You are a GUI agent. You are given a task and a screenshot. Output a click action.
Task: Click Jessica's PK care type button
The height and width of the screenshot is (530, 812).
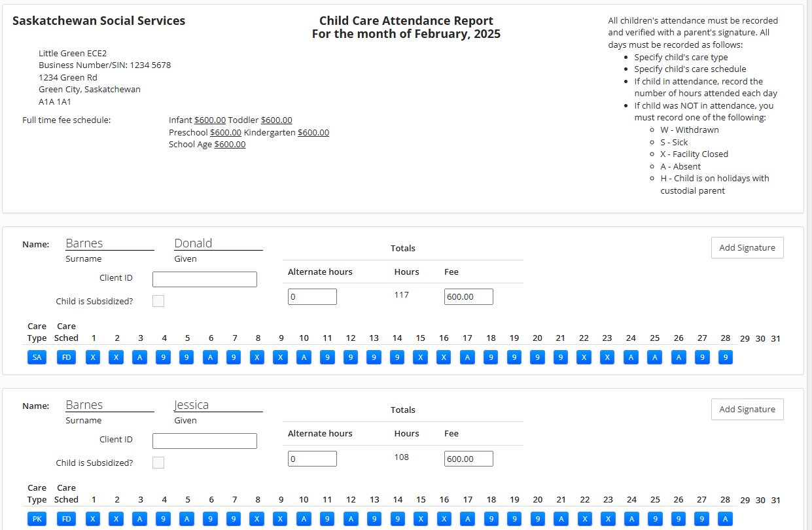coord(37,519)
